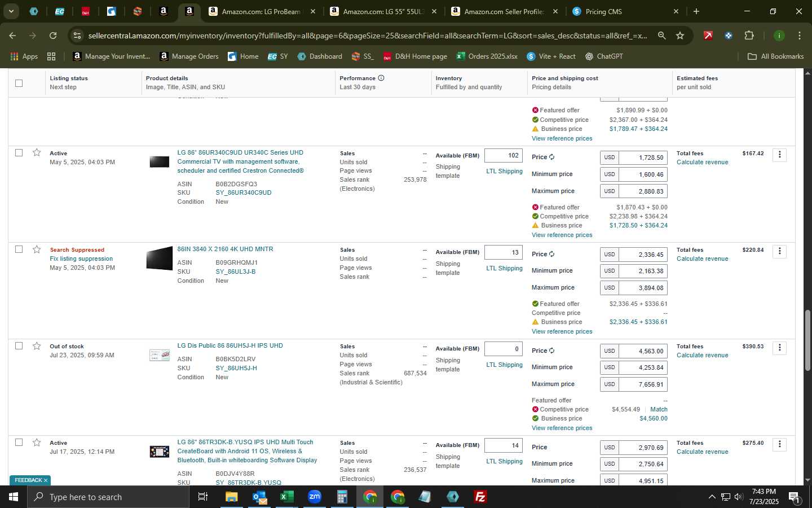Open File Explorer from taskbar
This screenshot has height=508, width=812.
point(232,497)
